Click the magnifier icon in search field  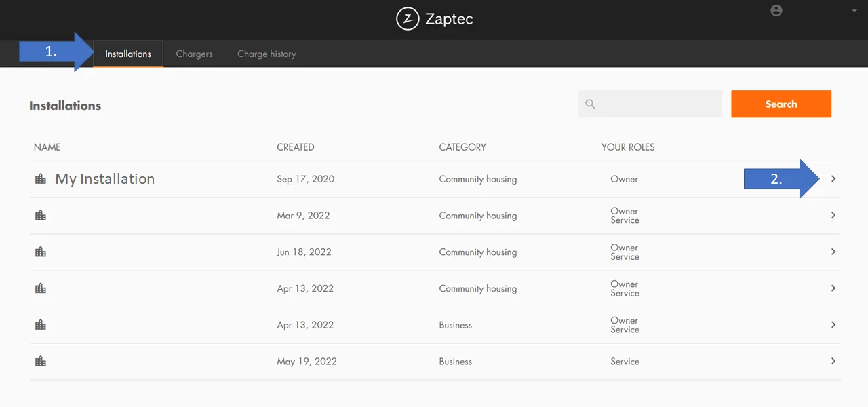pyautogui.click(x=590, y=104)
